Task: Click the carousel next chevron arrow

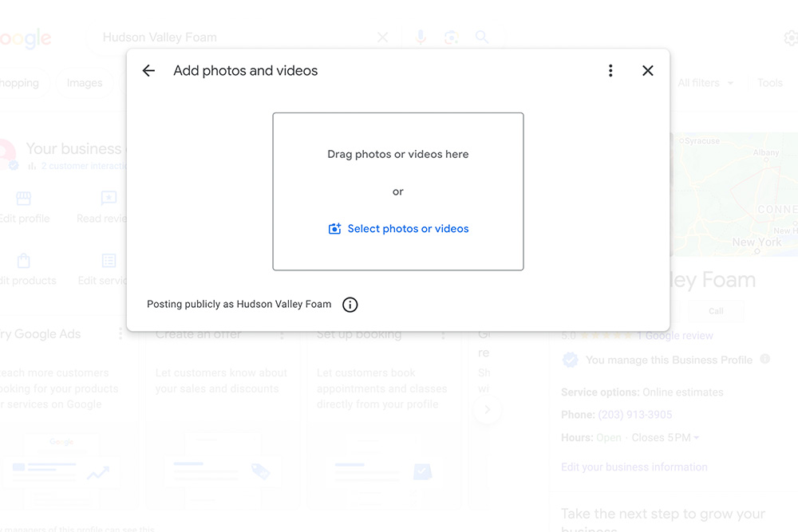Action: tap(487, 410)
